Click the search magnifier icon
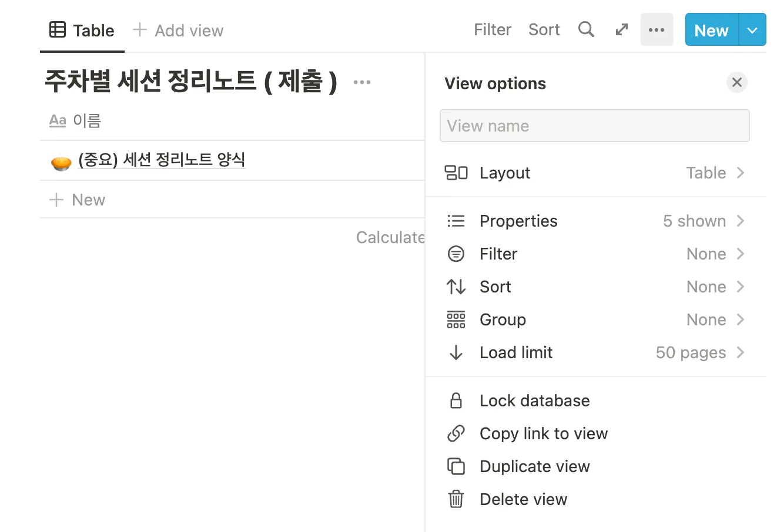 [x=586, y=29]
